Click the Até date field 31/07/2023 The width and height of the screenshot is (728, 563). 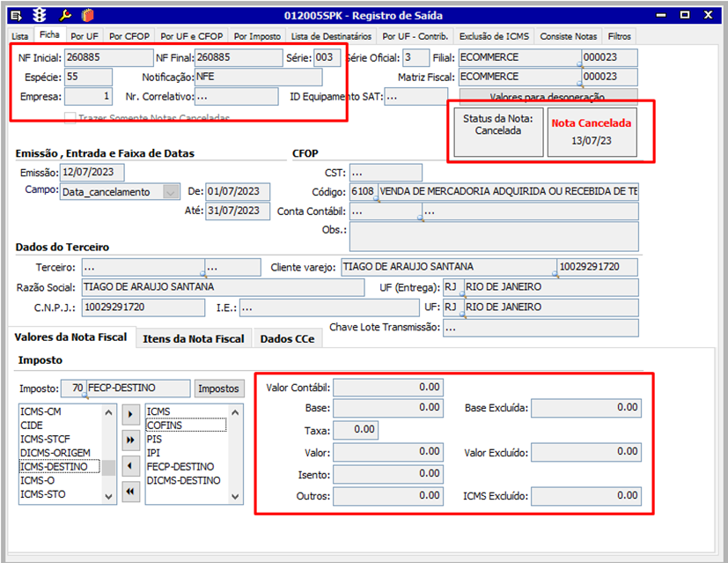pyautogui.click(x=238, y=211)
